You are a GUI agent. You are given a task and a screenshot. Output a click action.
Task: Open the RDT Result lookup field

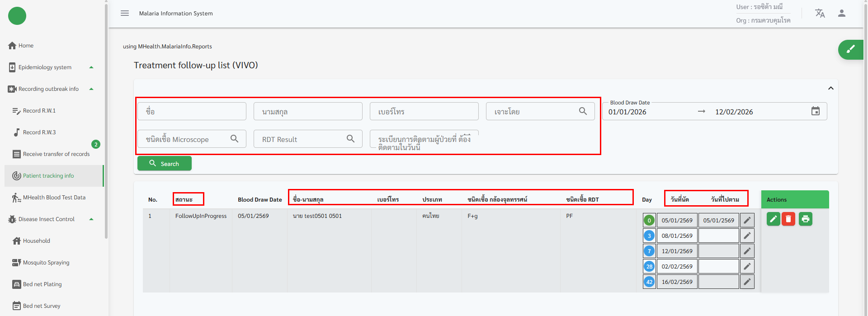pyautogui.click(x=308, y=139)
